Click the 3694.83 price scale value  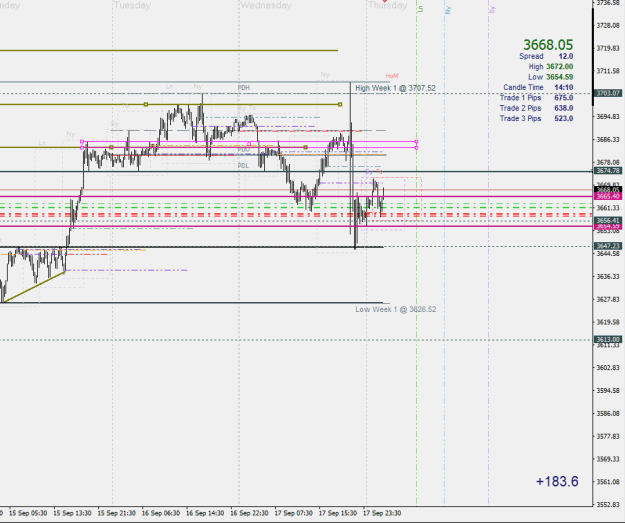coord(608,117)
